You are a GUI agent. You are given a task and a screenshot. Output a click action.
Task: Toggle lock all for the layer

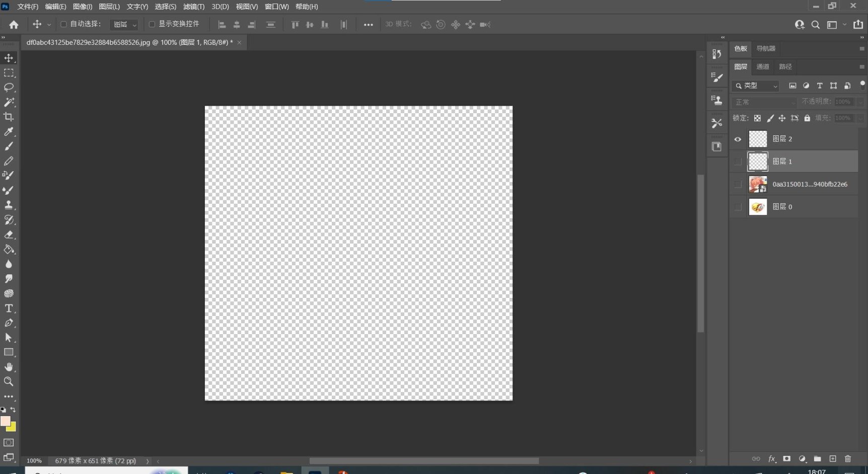(x=807, y=118)
